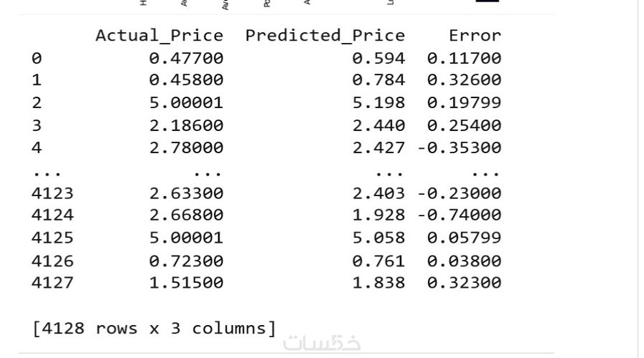Click the "4128 rows x 3 columns" summary text
Screen dimensions: 644x358
pos(154,329)
